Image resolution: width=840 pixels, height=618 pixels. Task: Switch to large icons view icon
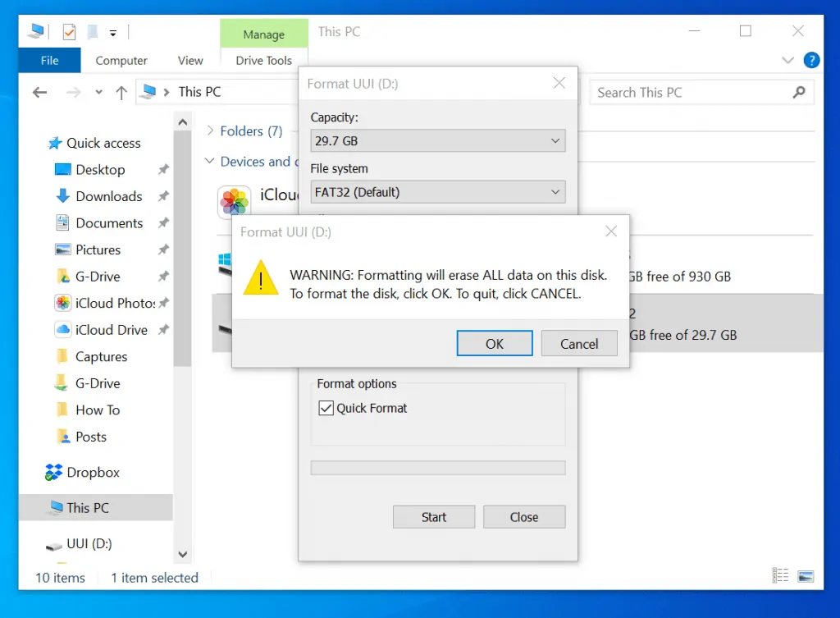coord(806,576)
